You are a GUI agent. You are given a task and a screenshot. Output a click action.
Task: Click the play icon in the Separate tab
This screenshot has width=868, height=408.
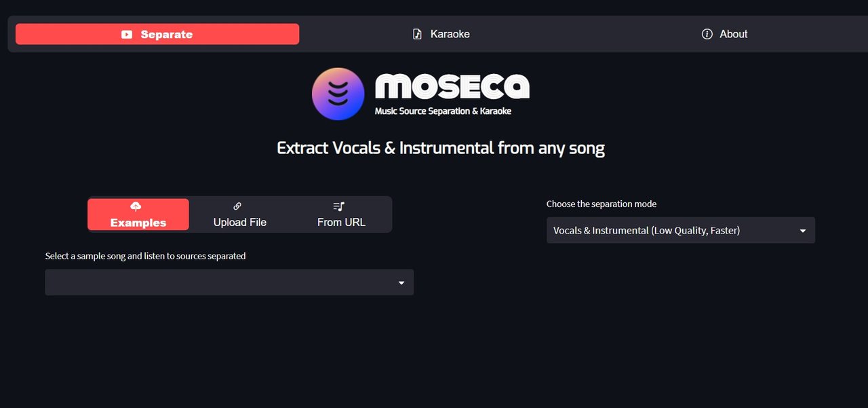pos(127,34)
